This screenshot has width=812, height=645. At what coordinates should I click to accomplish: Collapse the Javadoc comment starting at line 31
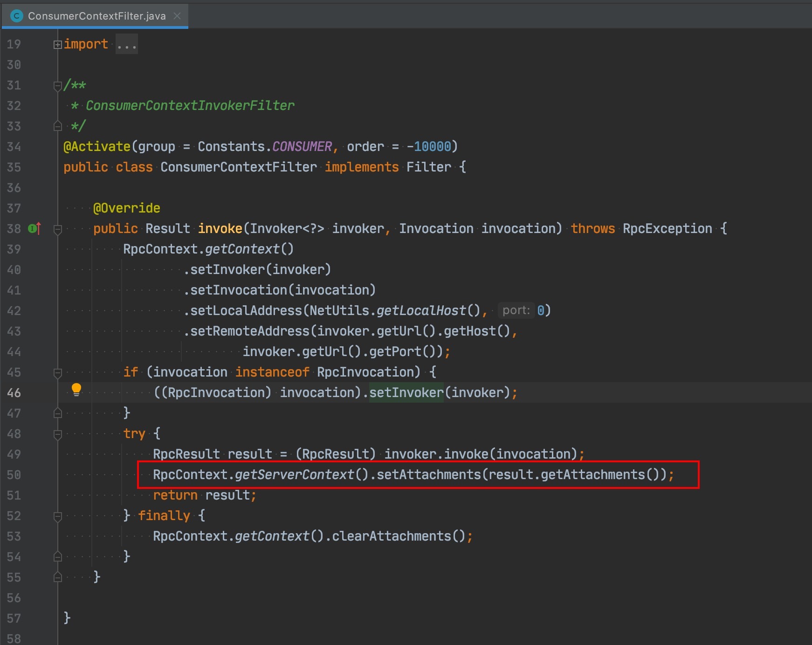tap(57, 86)
